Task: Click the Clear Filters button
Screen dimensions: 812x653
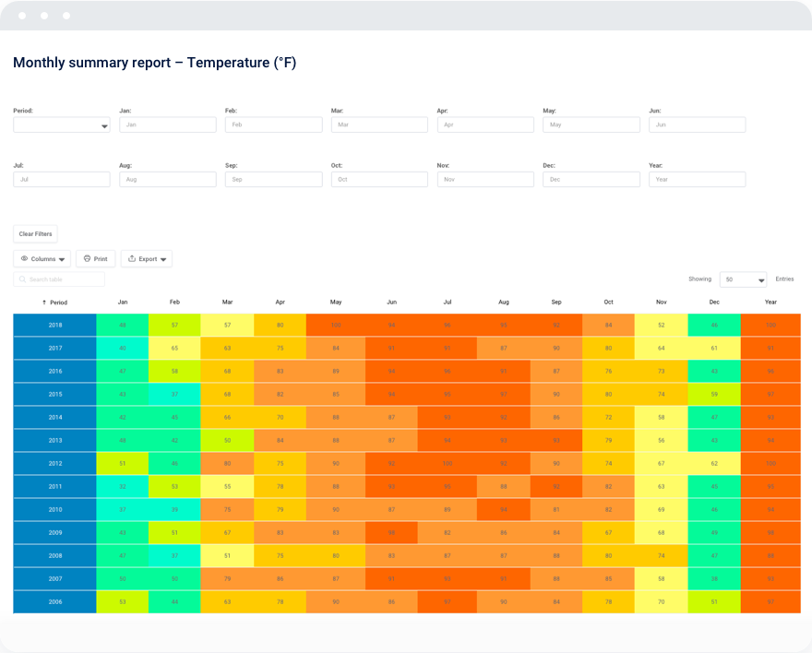Action: pyautogui.click(x=35, y=234)
